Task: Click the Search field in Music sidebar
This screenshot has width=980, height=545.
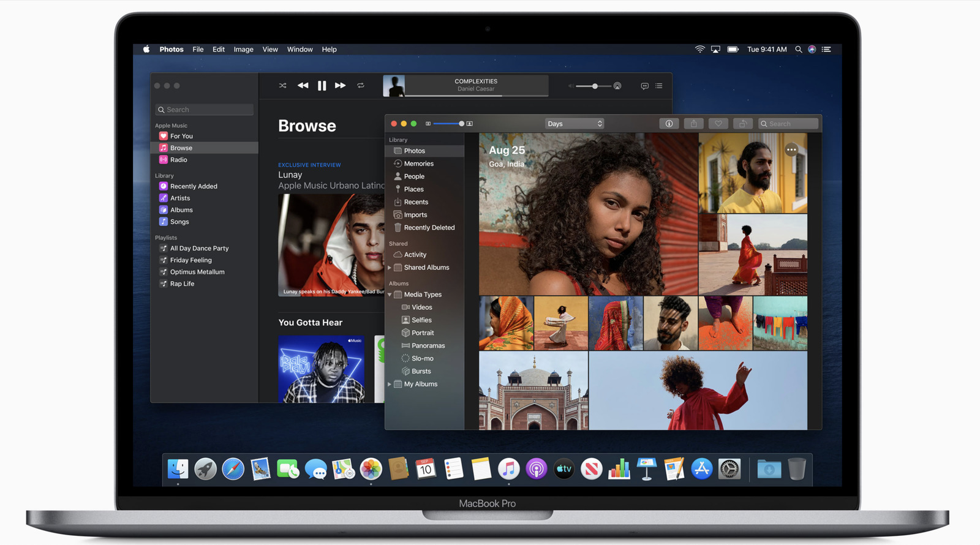Action: [x=205, y=110]
